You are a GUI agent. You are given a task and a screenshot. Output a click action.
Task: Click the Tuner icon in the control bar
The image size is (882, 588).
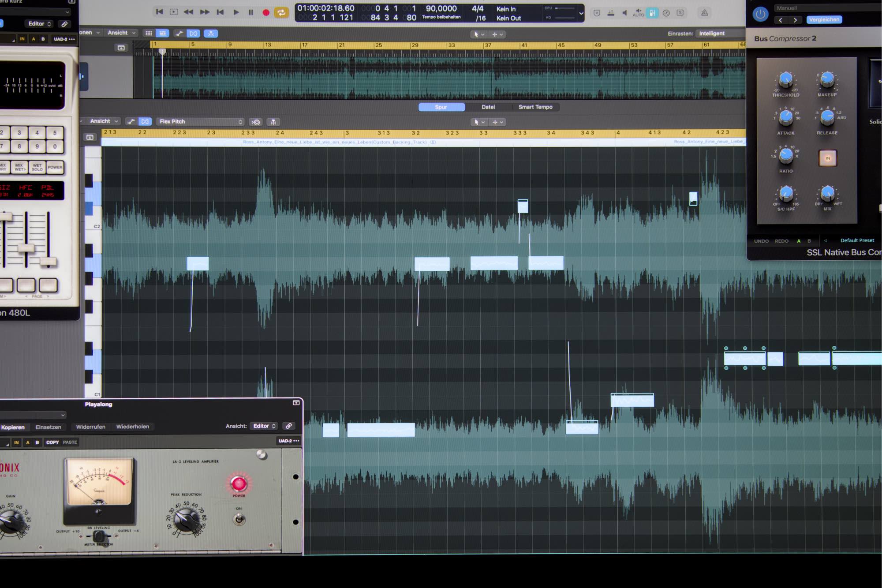(611, 13)
